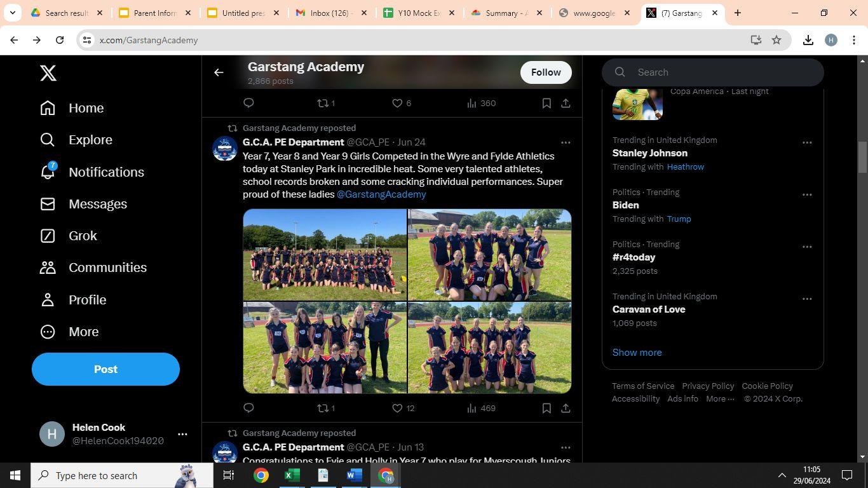
Task: Open more options for the Jun 24 post
Action: (x=566, y=142)
